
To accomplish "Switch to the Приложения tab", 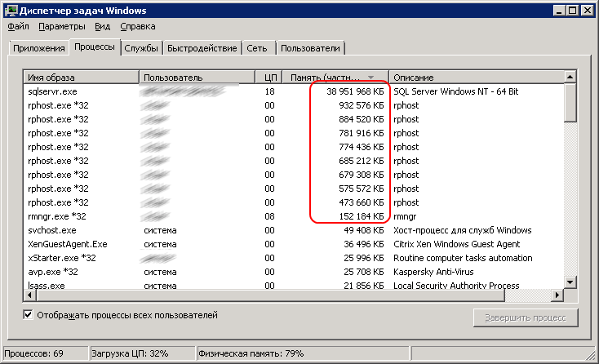I will (38, 49).
